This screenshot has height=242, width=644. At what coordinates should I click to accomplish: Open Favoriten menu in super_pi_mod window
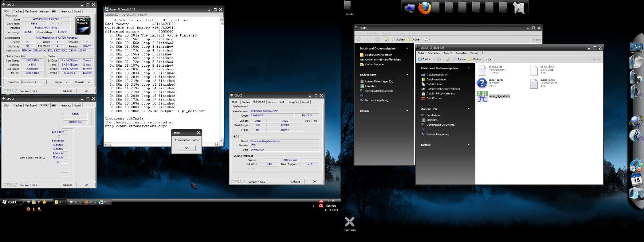[x=461, y=53]
